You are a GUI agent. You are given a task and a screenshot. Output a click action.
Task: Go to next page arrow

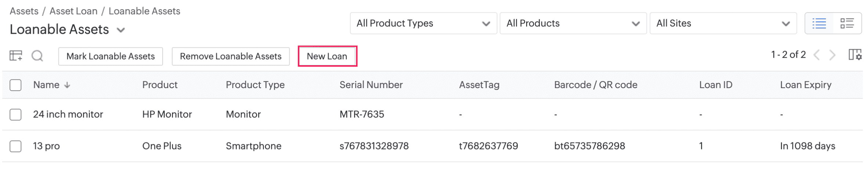832,55
